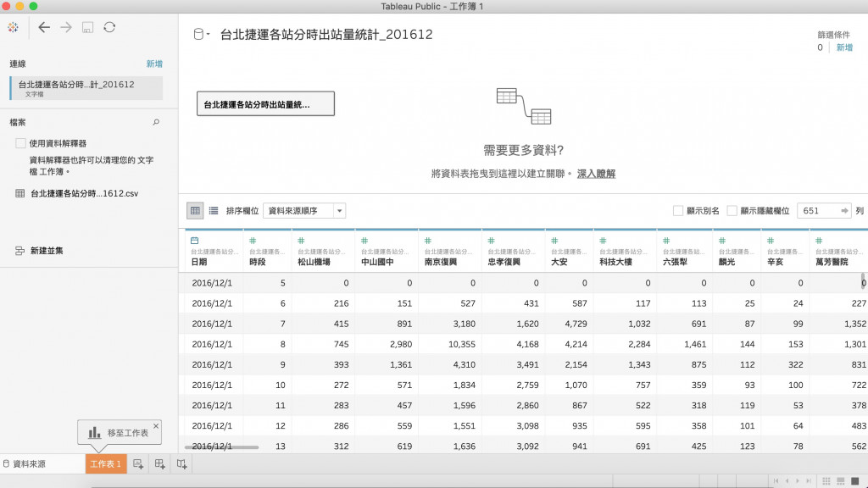
Task: Add a new dashboard
Action: point(160,464)
